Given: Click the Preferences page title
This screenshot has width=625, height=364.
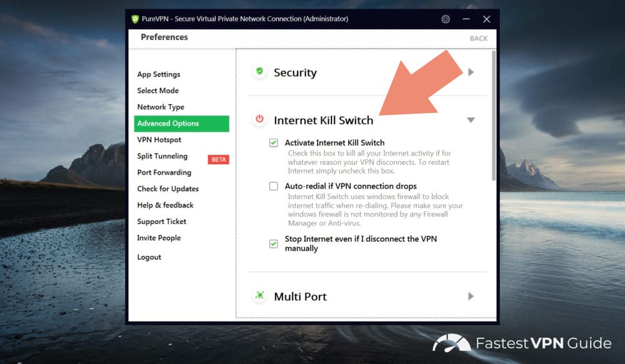Looking at the screenshot, I should (164, 37).
